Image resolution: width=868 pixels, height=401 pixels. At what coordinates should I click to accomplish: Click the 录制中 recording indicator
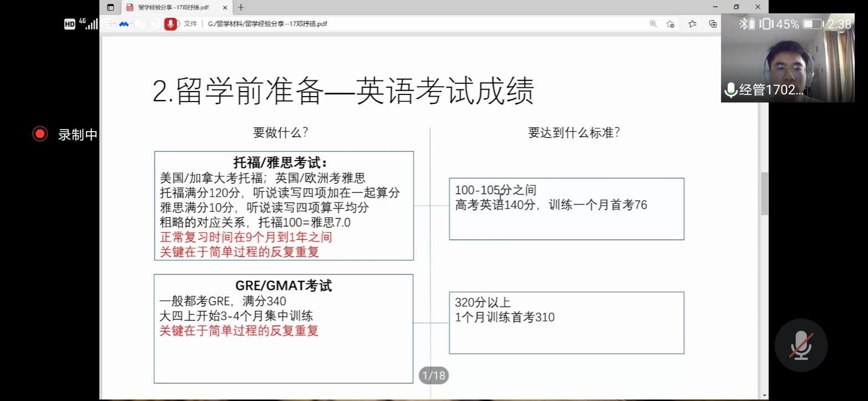[65, 134]
